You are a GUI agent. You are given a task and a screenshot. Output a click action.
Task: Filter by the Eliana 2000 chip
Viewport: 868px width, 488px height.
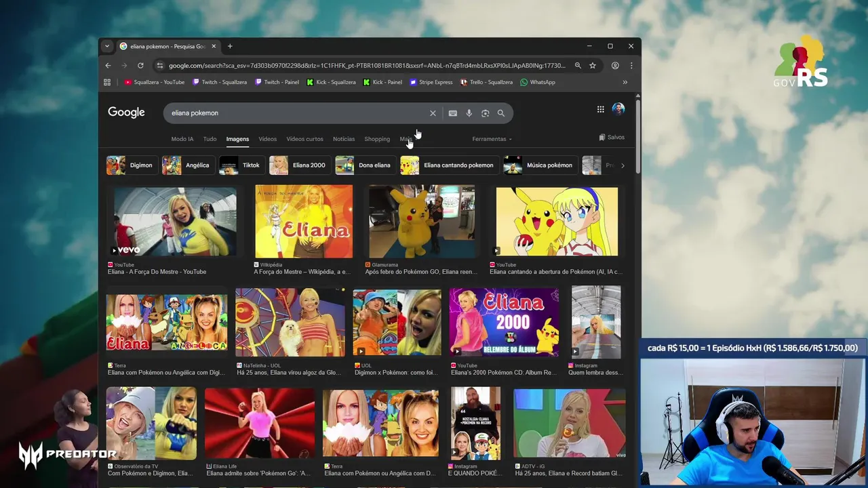coord(299,165)
